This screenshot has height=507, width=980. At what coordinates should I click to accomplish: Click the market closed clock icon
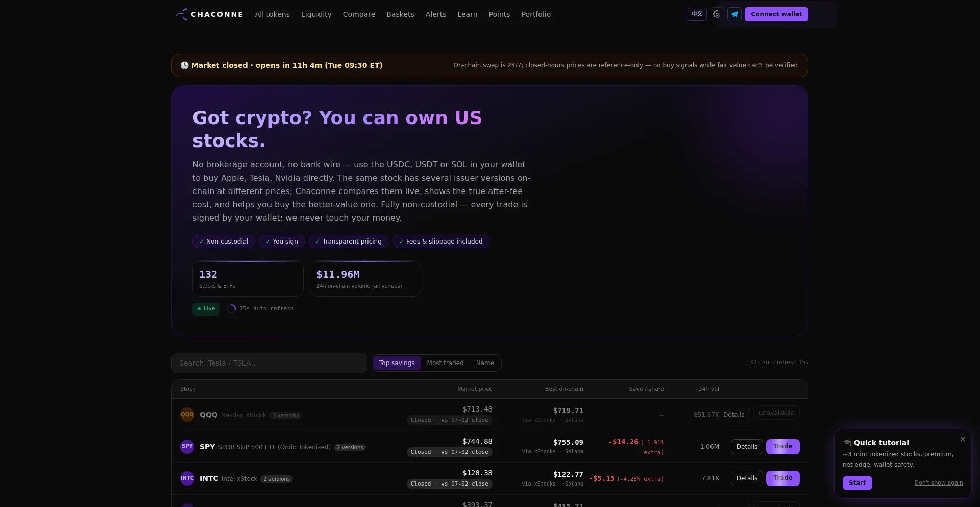(184, 65)
